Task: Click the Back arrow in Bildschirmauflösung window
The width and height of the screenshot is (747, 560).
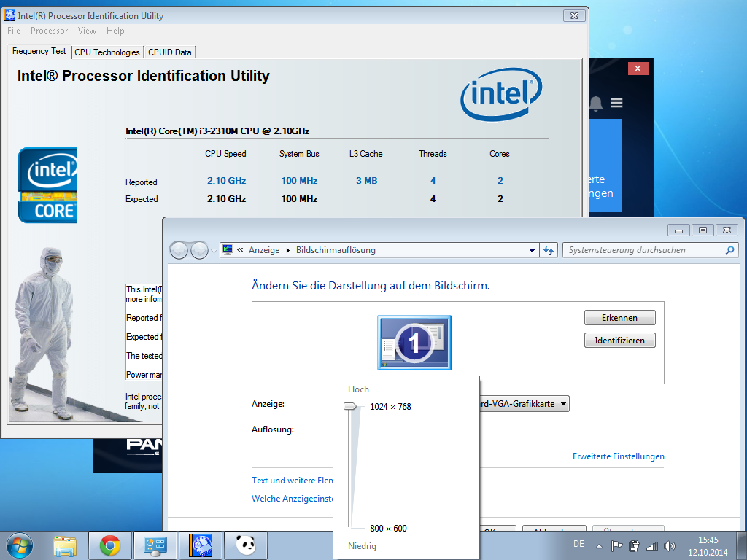Action: tap(179, 250)
